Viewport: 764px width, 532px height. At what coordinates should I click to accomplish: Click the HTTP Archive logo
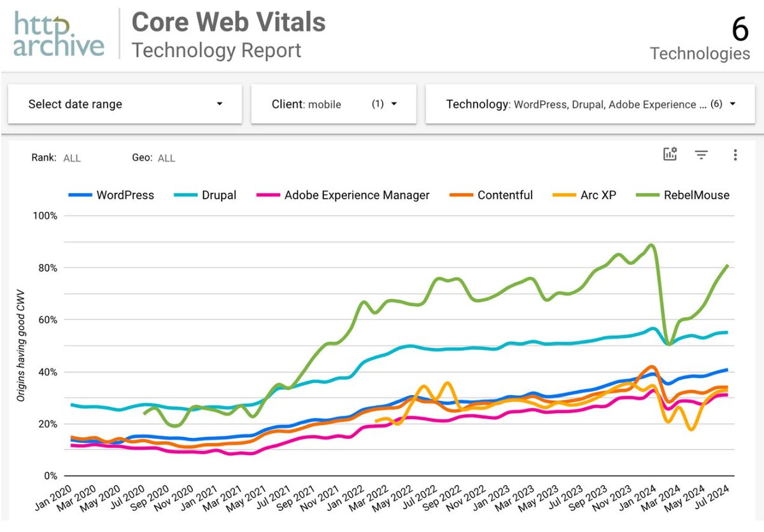59,35
